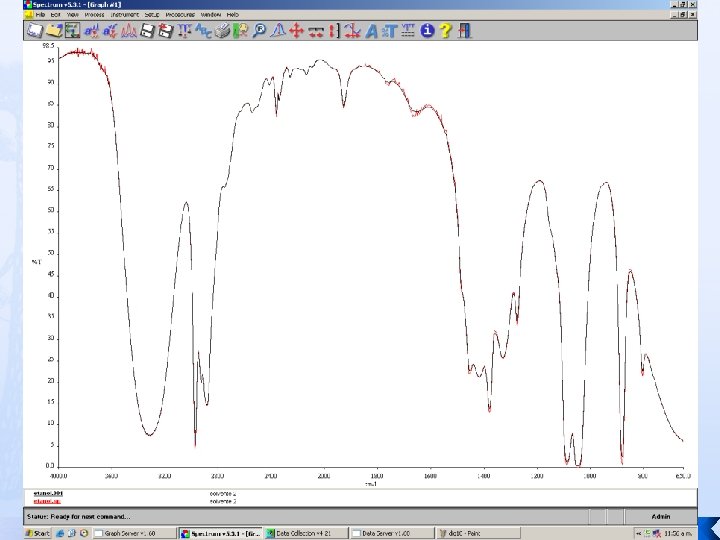Image resolution: width=720 pixels, height=540 pixels.
Task: Select the red spectrum name in legend
Action: [x=47, y=501]
